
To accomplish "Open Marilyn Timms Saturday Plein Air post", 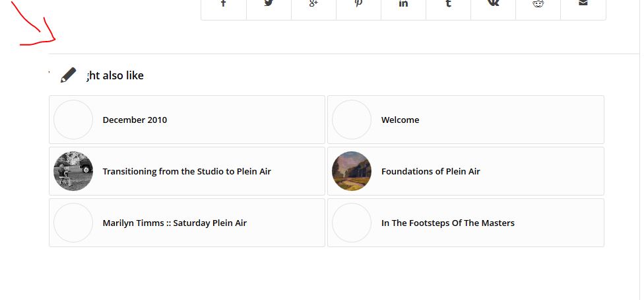I will (x=175, y=223).
